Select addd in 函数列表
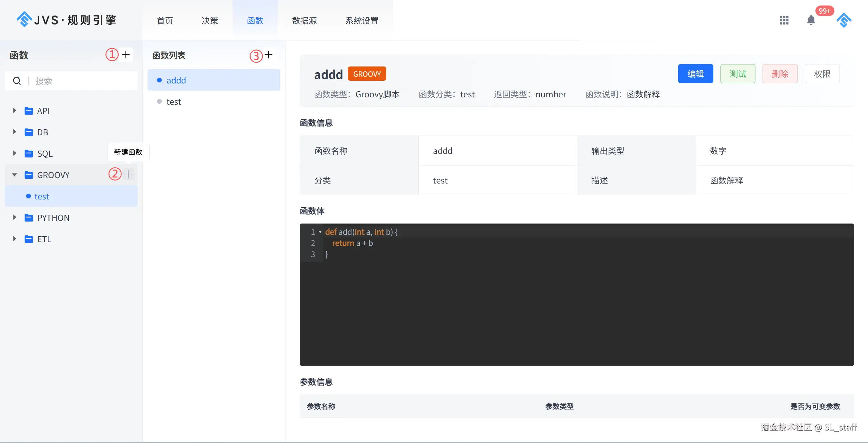Image resolution: width=868 pixels, height=443 pixels. (x=214, y=80)
